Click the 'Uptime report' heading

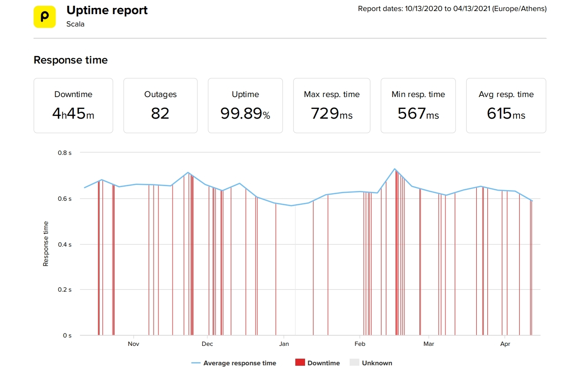[107, 11]
